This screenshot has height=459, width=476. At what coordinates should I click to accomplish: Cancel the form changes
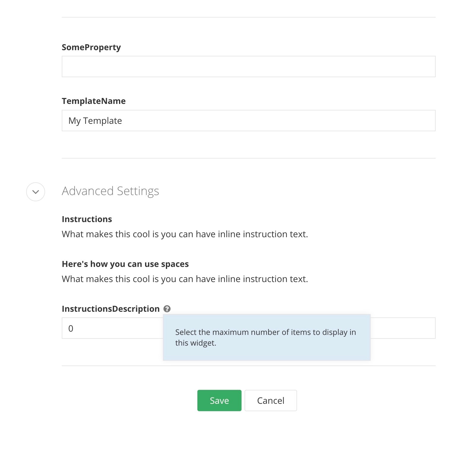(x=271, y=401)
